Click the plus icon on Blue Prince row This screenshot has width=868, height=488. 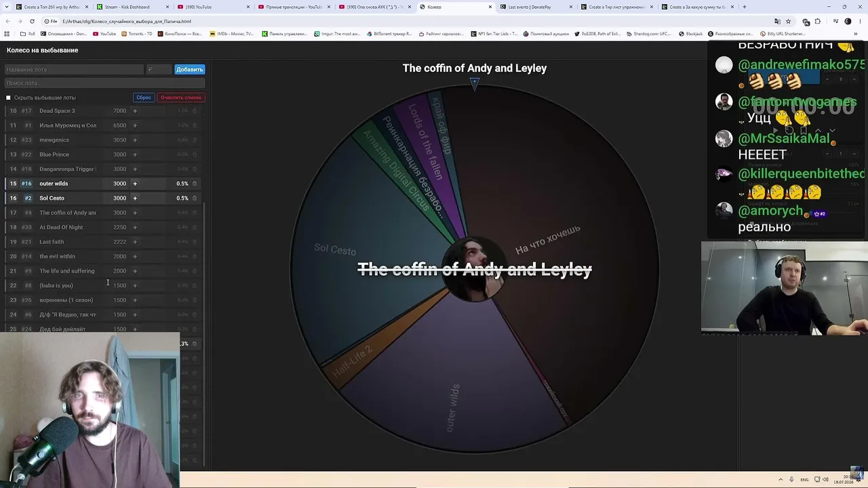click(134, 155)
